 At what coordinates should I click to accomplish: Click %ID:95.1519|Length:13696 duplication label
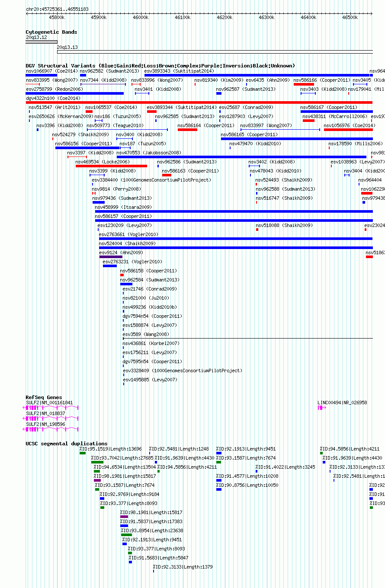[x=110, y=449]
